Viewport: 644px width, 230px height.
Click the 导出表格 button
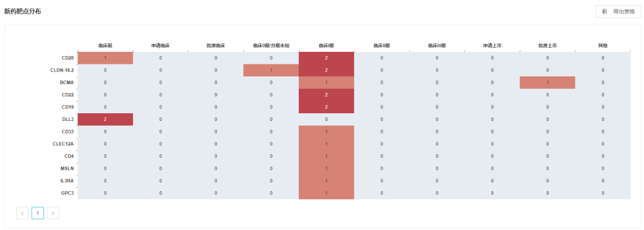(x=618, y=11)
